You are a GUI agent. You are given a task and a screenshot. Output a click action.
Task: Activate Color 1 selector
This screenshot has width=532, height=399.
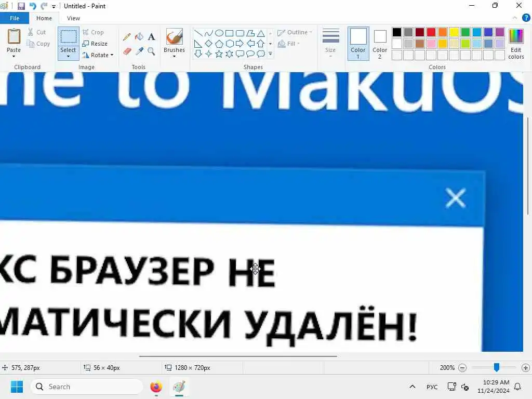358,44
